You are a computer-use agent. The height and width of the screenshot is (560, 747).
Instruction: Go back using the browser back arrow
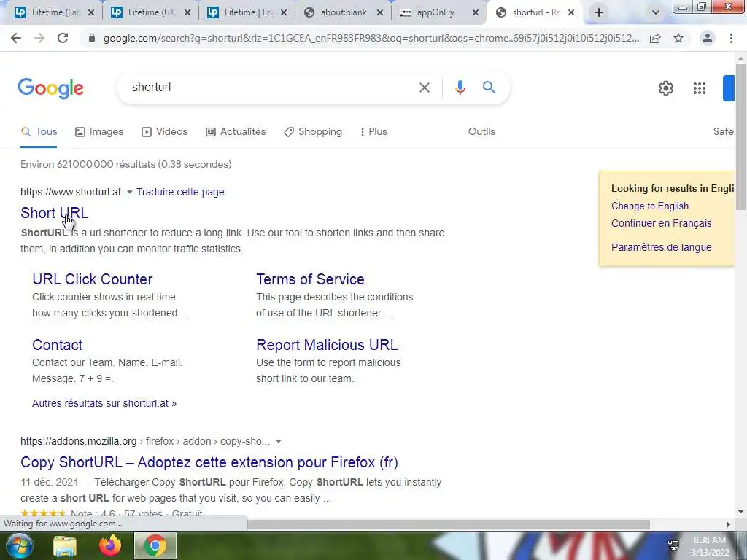click(16, 38)
